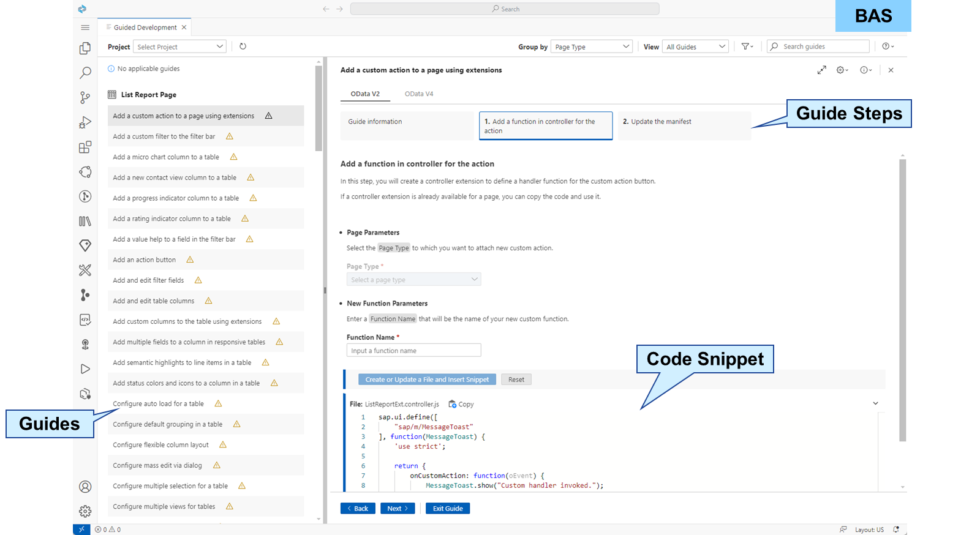Image resolution: width=980 pixels, height=535 pixels.
Task: Click the Function Name input field
Action: click(413, 350)
